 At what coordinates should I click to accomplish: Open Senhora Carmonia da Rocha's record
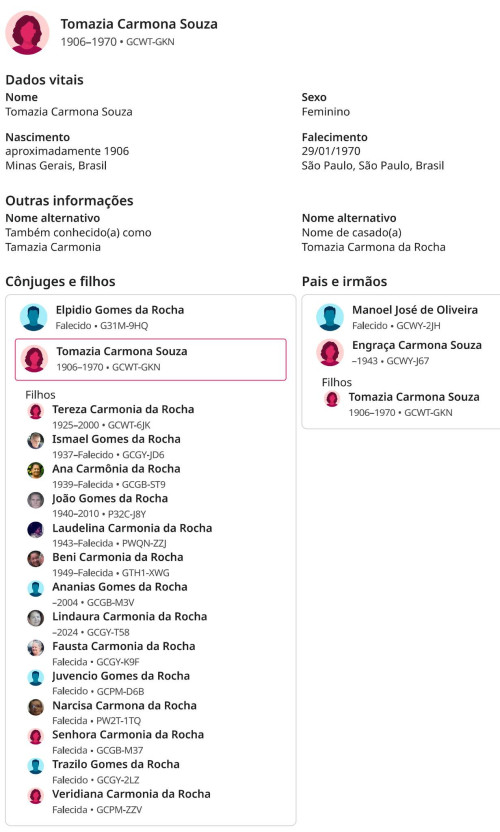(x=128, y=735)
